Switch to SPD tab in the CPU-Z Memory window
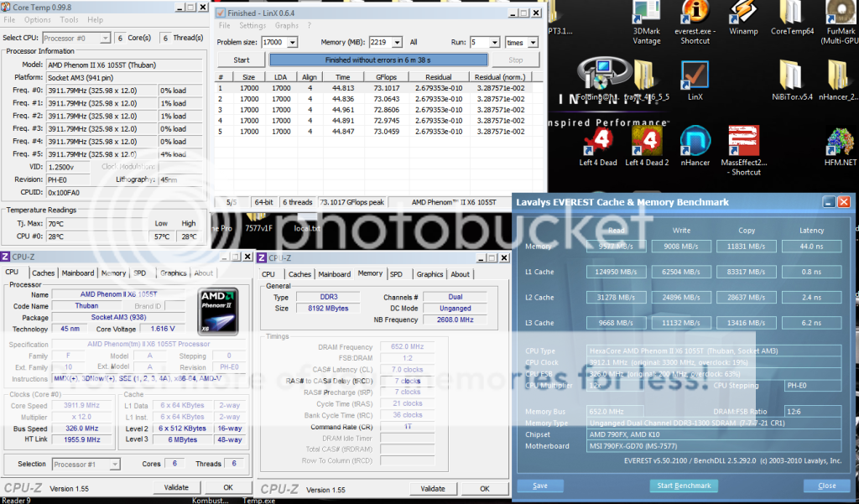Image resolution: width=859 pixels, height=504 pixels. [396, 274]
